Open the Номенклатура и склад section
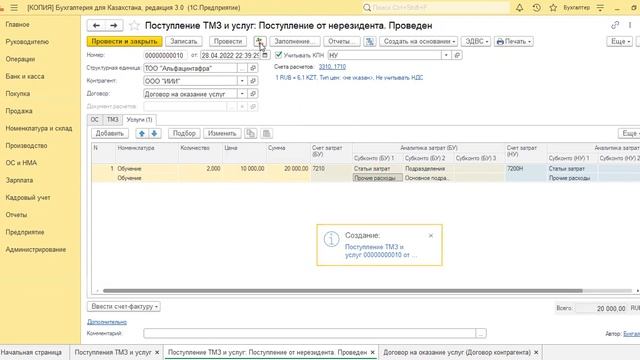This screenshot has height=360, width=640. [x=39, y=128]
